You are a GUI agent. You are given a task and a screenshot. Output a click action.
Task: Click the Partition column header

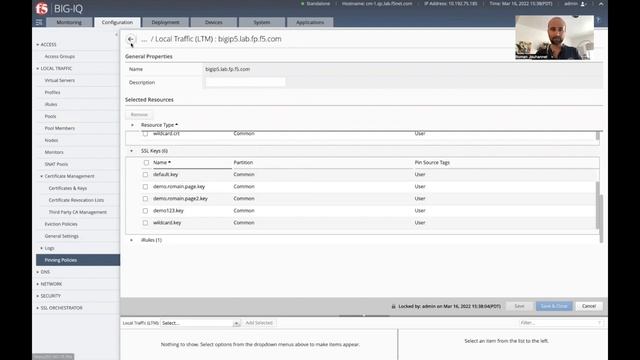(x=243, y=162)
